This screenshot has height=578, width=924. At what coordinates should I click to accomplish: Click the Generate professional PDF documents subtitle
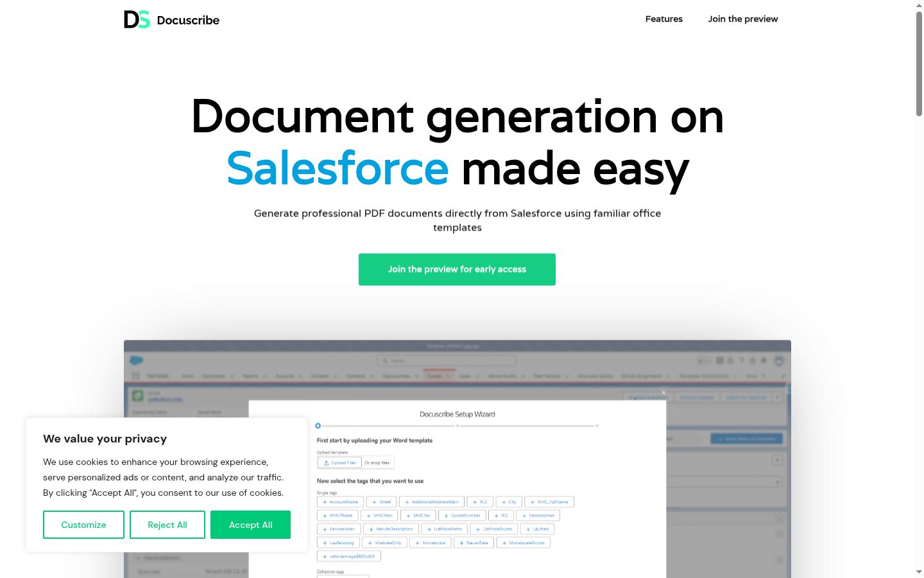(458, 220)
